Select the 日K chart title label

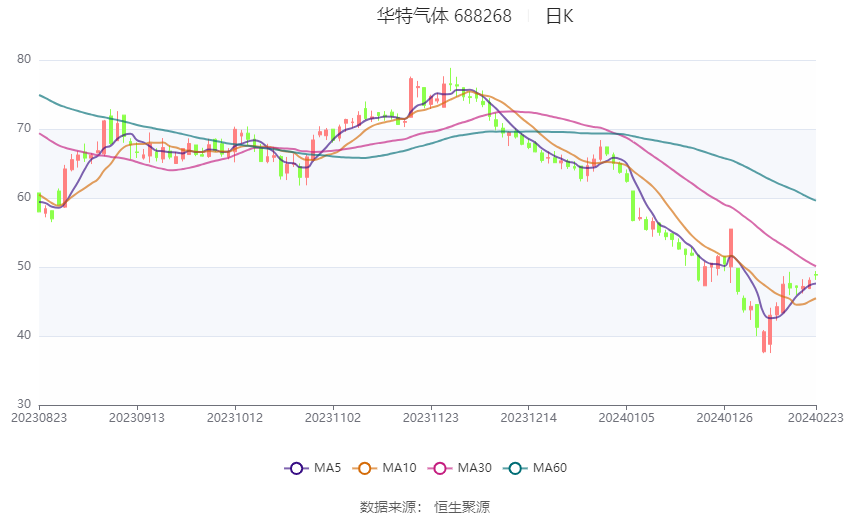(x=559, y=16)
